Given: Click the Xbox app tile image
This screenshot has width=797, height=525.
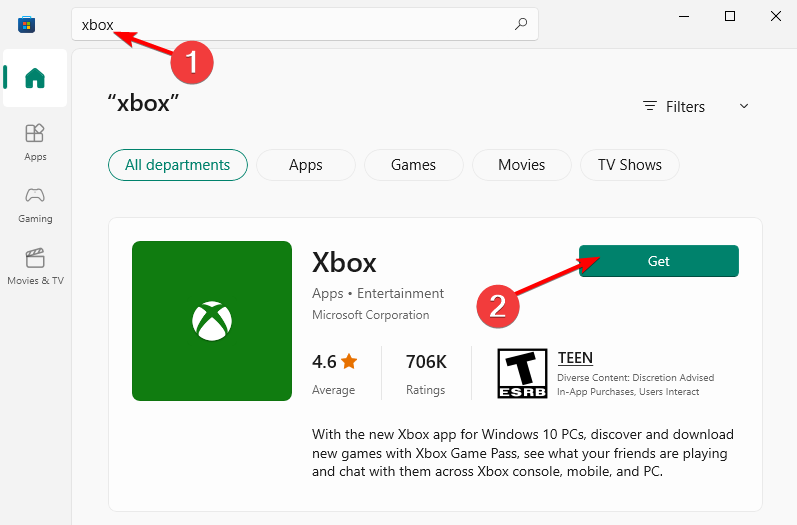Looking at the screenshot, I should pos(212,321).
